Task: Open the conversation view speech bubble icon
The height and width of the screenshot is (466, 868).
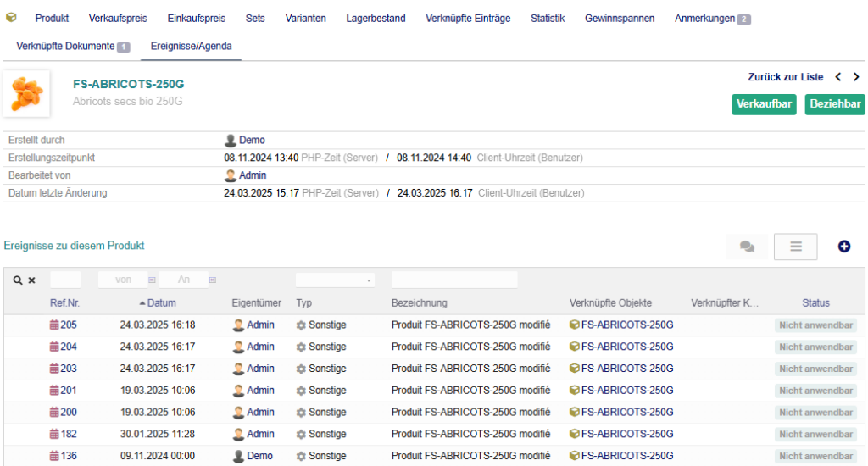Action: (x=747, y=247)
